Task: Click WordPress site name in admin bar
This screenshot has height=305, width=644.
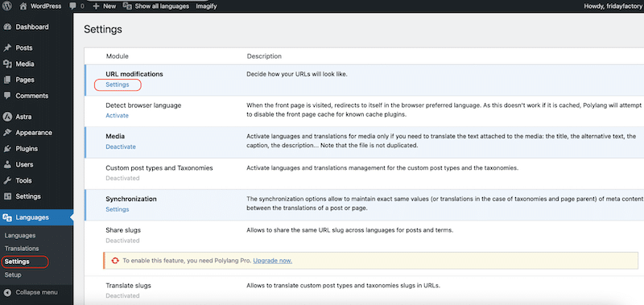Action: (x=46, y=6)
